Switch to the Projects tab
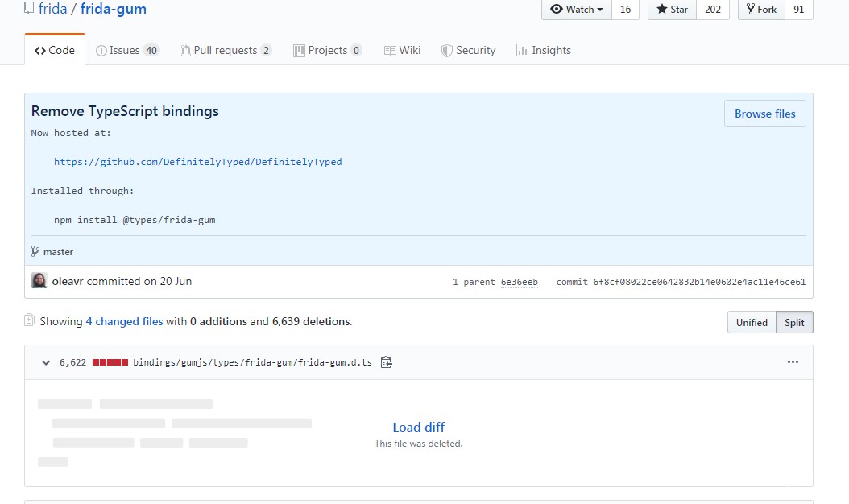The height and width of the screenshot is (504, 849). pos(328,51)
